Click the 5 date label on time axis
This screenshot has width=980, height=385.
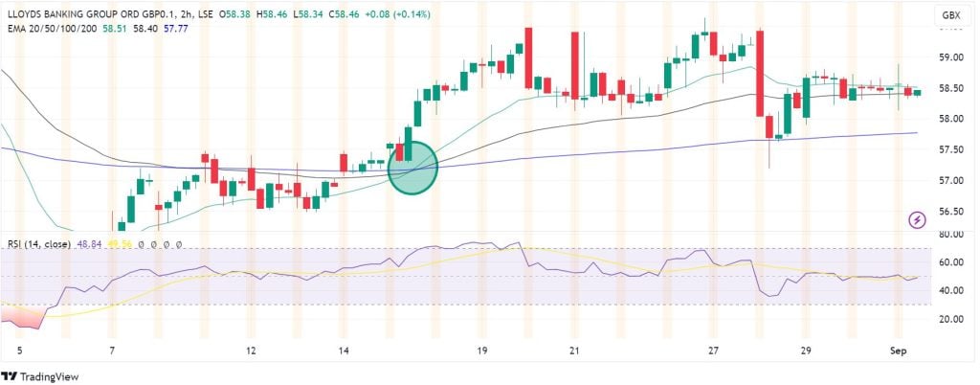(19, 351)
